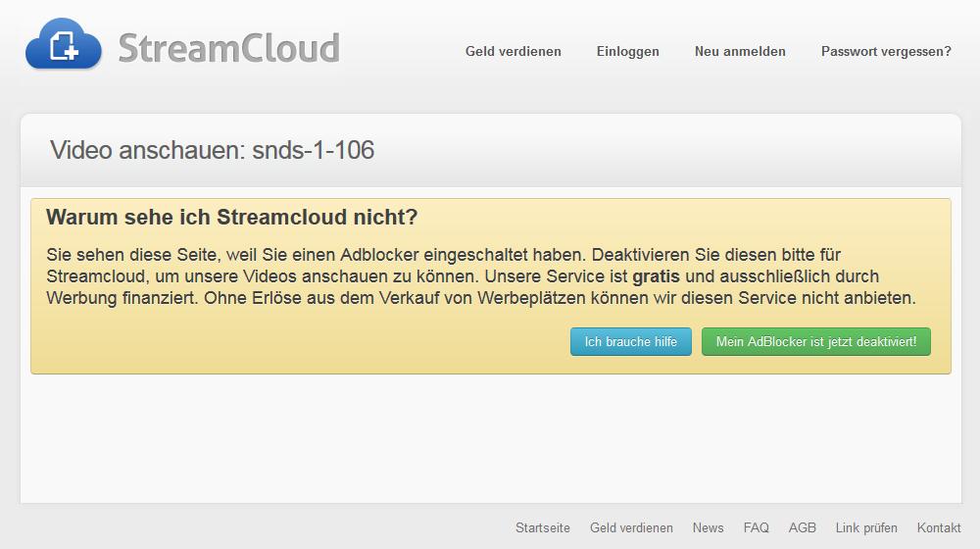Image resolution: width=980 pixels, height=549 pixels.
Task: Click the StreamCloud cloud logo icon
Action: click(63, 44)
